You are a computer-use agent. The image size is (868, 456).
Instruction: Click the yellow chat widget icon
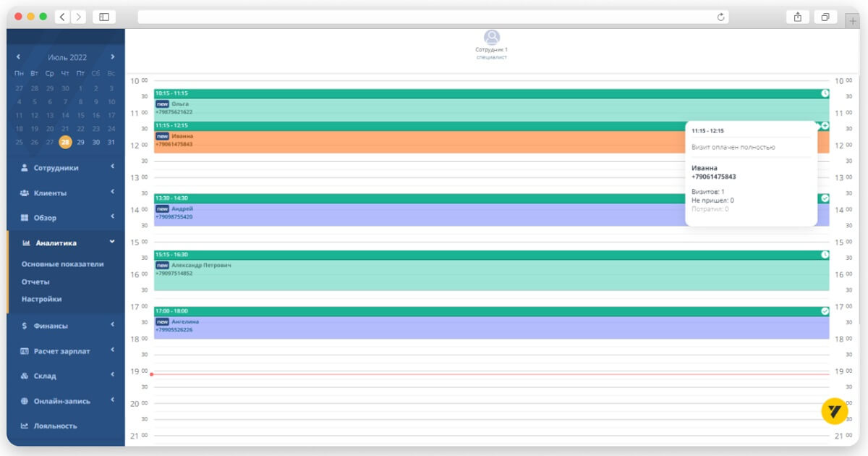tap(834, 411)
